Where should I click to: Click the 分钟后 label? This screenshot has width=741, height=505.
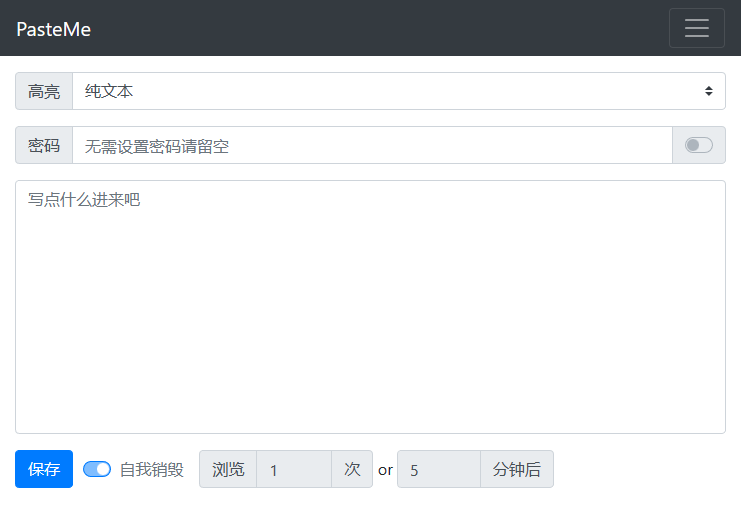pyautogui.click(x=517, y=469)
